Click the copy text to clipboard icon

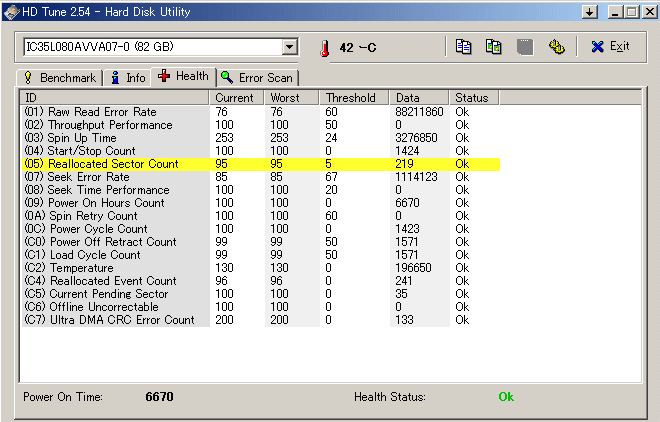[x=463, y=47]
